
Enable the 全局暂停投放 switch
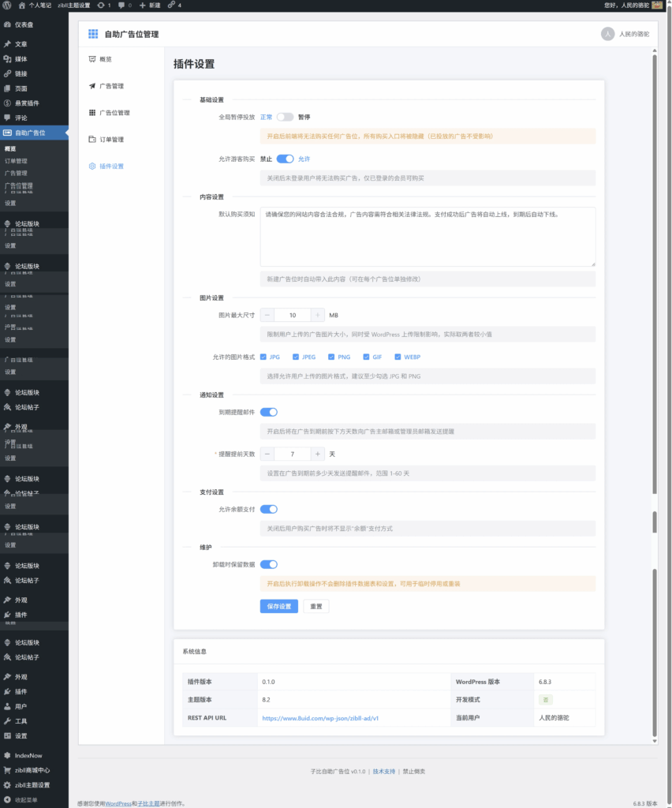pyautogui.click(x=285, y=117)
